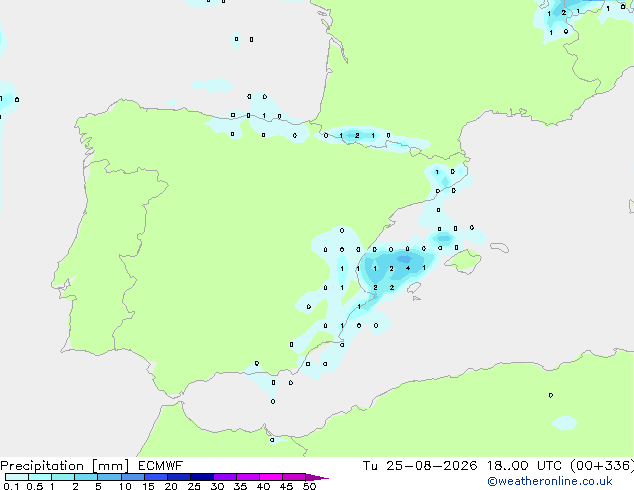Pick the 2–5 mm legend swatch
The height and width of the screenshot is (490, 634).
click(x=86, y=477)
